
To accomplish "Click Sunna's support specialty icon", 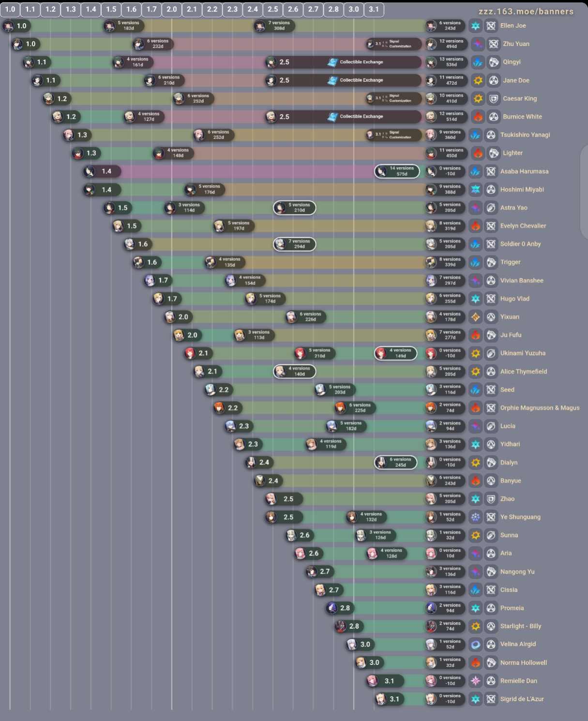I will 491,535.
